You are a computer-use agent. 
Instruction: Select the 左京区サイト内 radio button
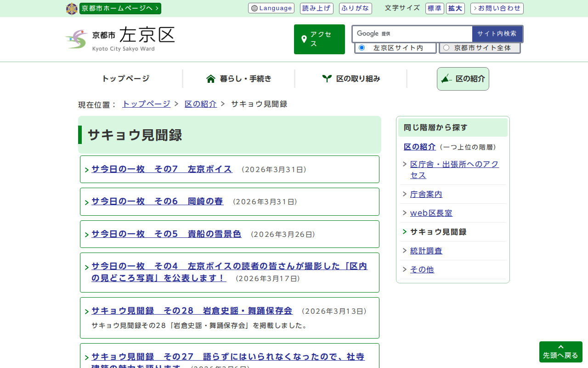362,48
